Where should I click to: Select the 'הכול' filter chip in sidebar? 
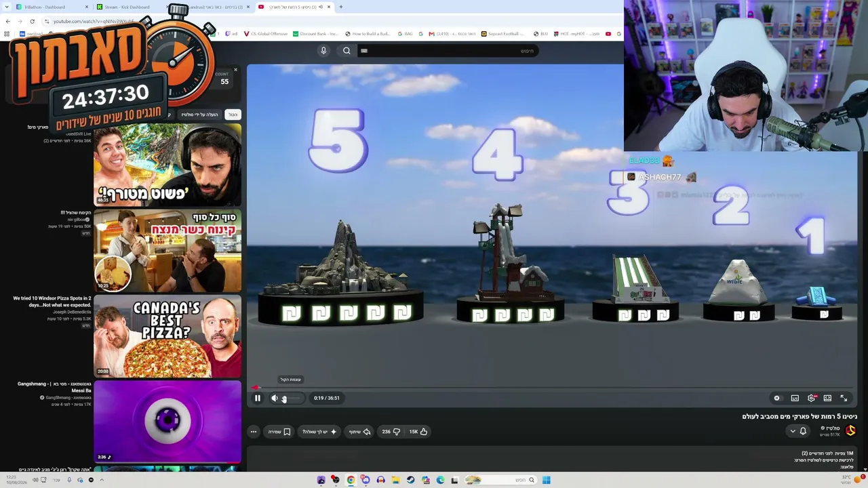[233, 115]
